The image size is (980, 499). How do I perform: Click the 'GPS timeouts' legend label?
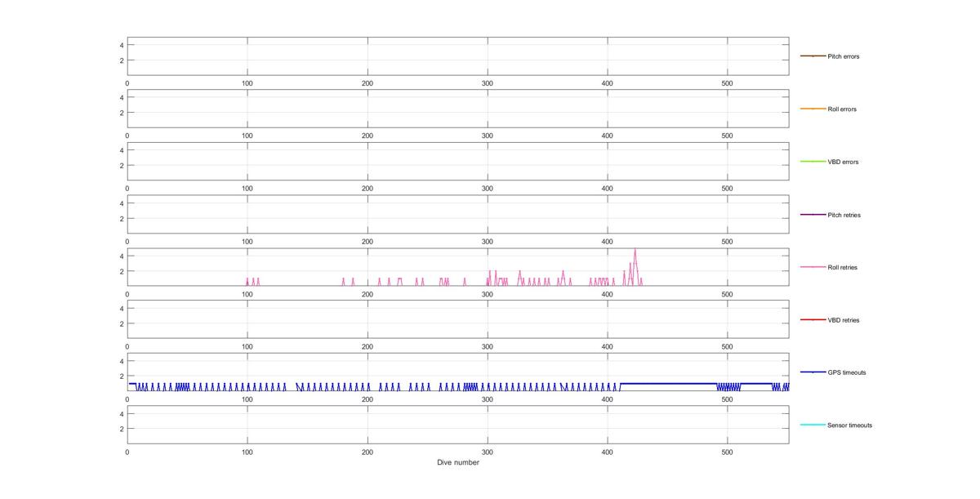[x=846, y=372]
